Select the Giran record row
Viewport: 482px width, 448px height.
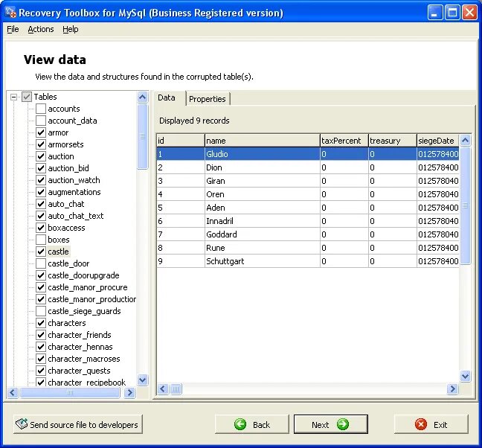308,181
